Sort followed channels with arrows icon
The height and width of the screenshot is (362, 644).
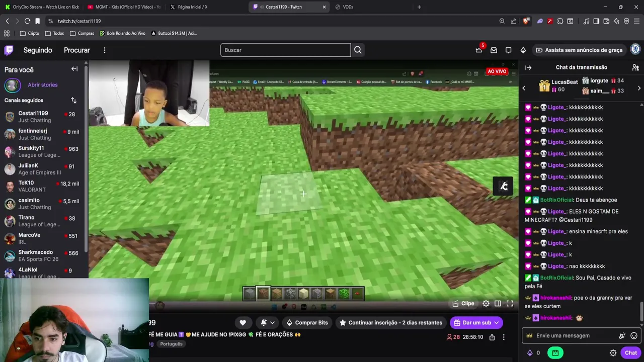pos(73,100)
